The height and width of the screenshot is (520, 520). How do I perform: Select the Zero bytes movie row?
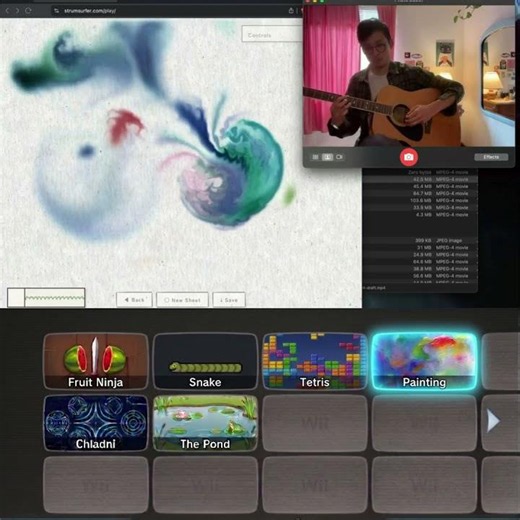point(420,172)
